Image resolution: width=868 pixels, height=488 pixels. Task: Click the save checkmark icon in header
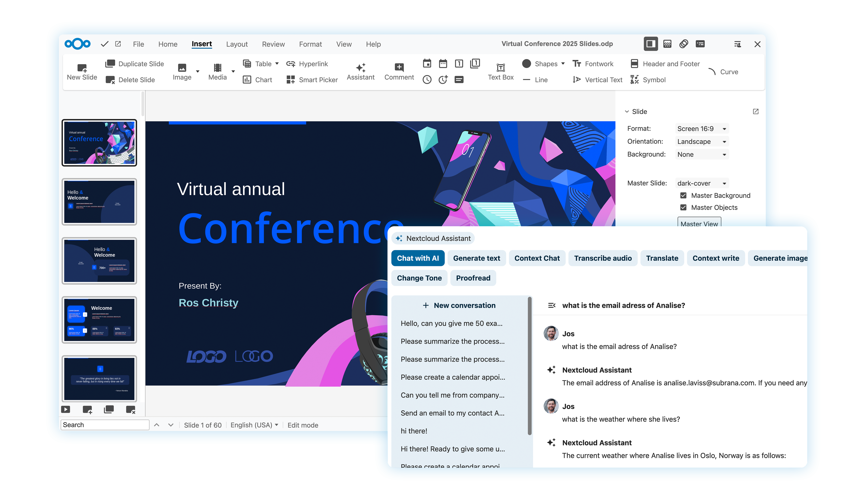tap(104, 44)
